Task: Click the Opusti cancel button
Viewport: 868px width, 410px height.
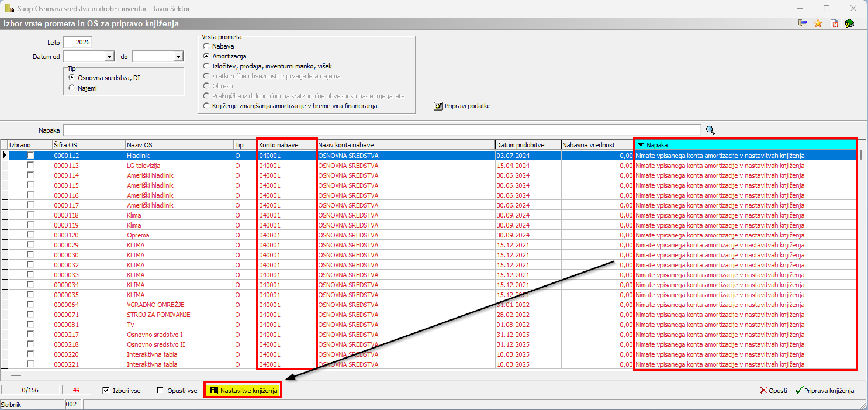Action: pyautogui.click(x=773, y=390)
